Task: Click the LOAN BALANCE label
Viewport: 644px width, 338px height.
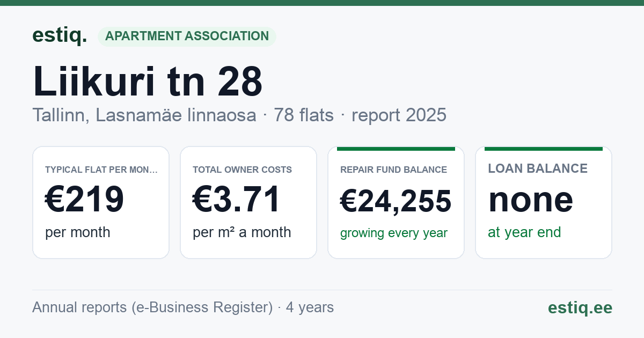Action: 538,168
